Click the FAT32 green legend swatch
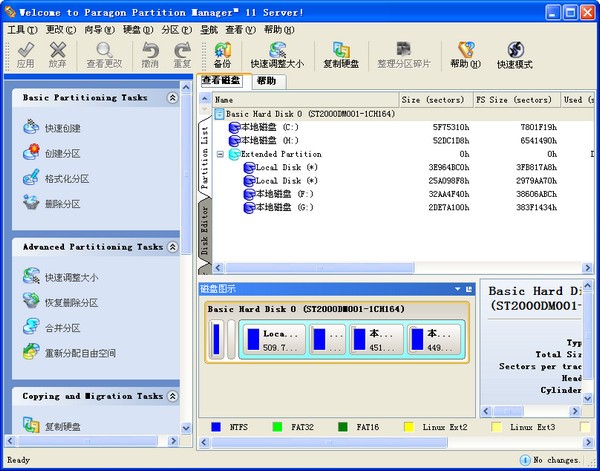 point(277,427)
